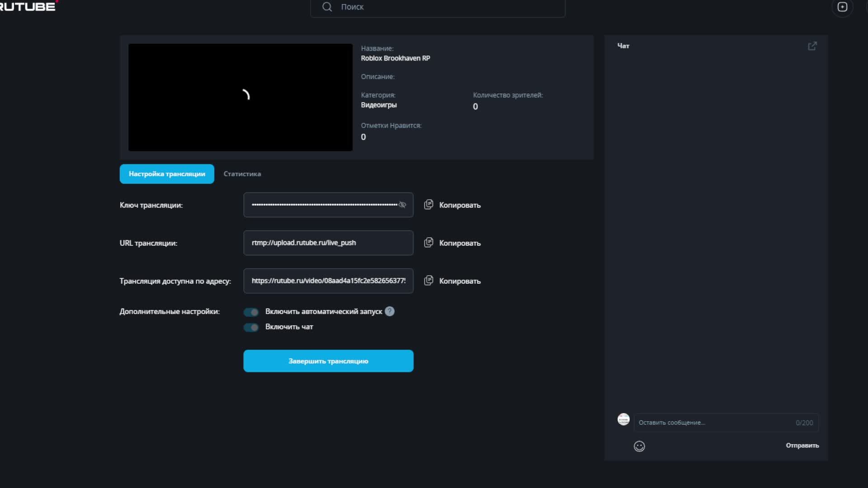Click the upload video icon in the header
This screenshot has height=488, width=868.
pos(842,7)
